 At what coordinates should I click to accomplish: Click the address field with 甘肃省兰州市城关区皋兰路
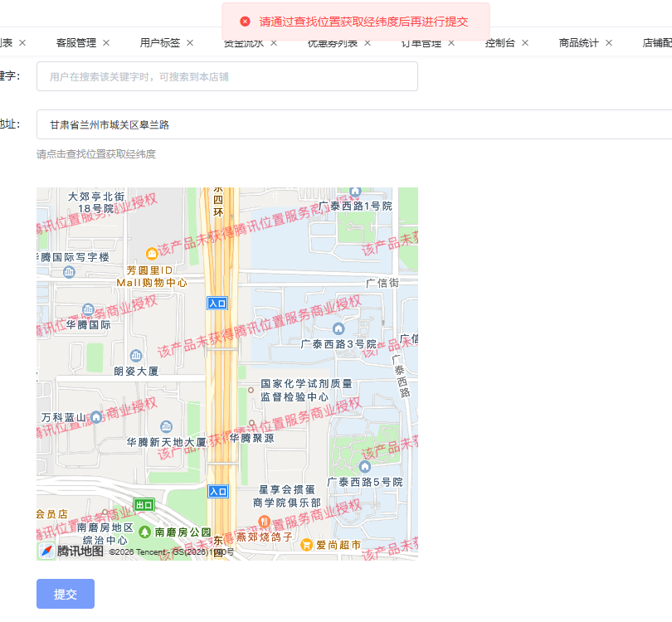[354, 124]
